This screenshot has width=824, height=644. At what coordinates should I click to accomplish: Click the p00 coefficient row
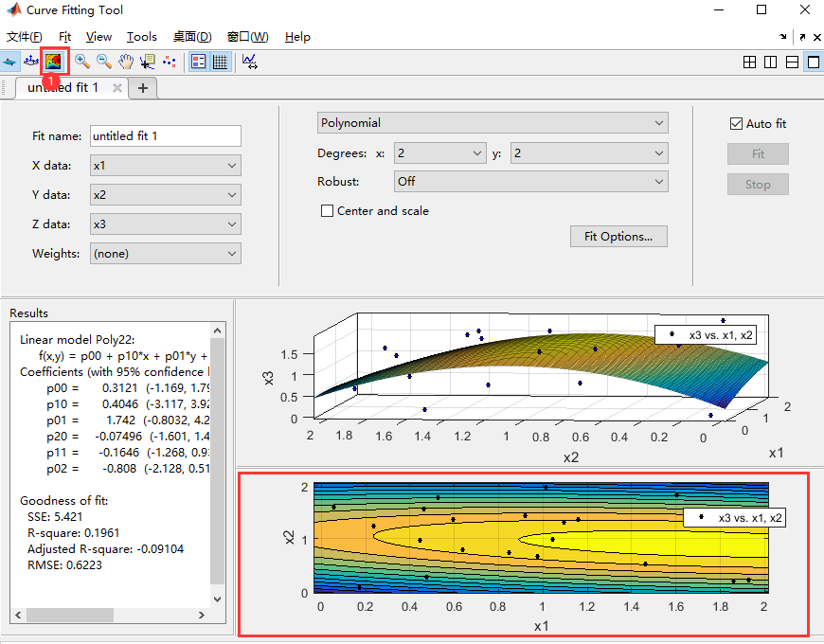pyautogui.click(x=128, y=388)
